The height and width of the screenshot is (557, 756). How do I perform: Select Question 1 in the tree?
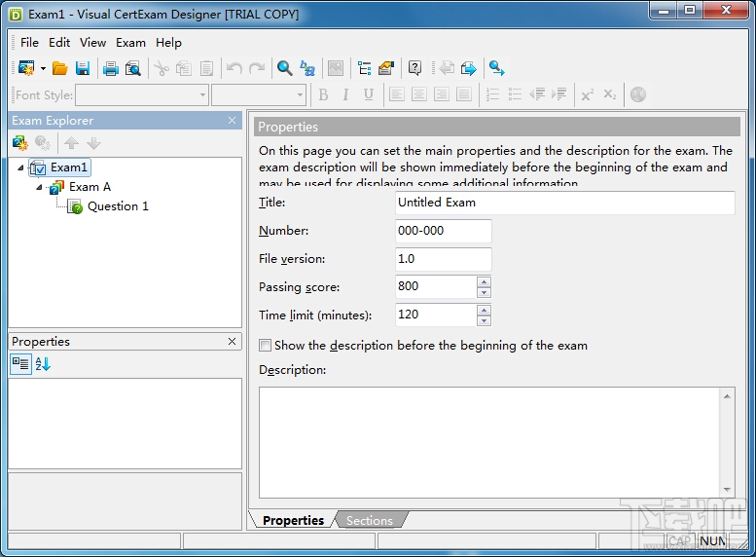tap(118, 206)
